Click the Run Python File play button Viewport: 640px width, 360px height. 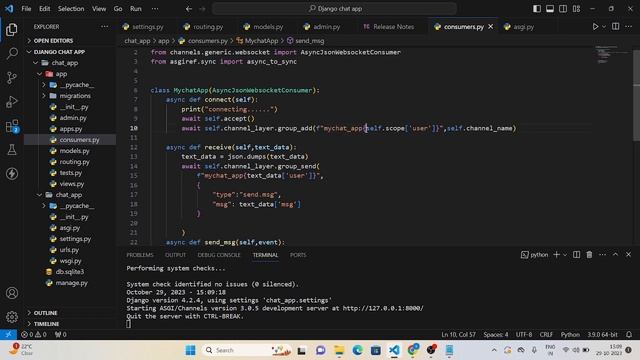click(595, 27)
